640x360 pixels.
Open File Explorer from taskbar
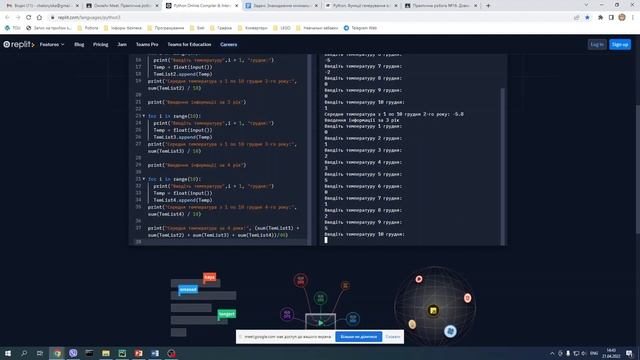point(106,353)
